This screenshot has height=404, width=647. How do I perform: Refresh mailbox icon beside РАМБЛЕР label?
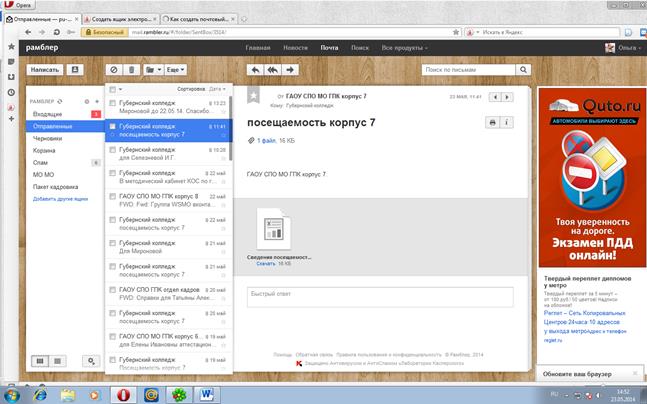60,102
